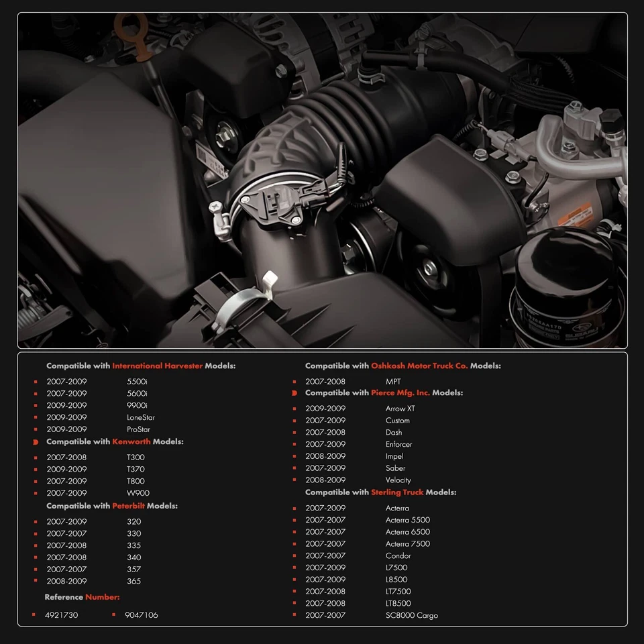Image resolution: width=644 pixels, height=644 pixels.
Task: Open the Oshkosh Motor Truck Co. heading
Action: [402, 366]
